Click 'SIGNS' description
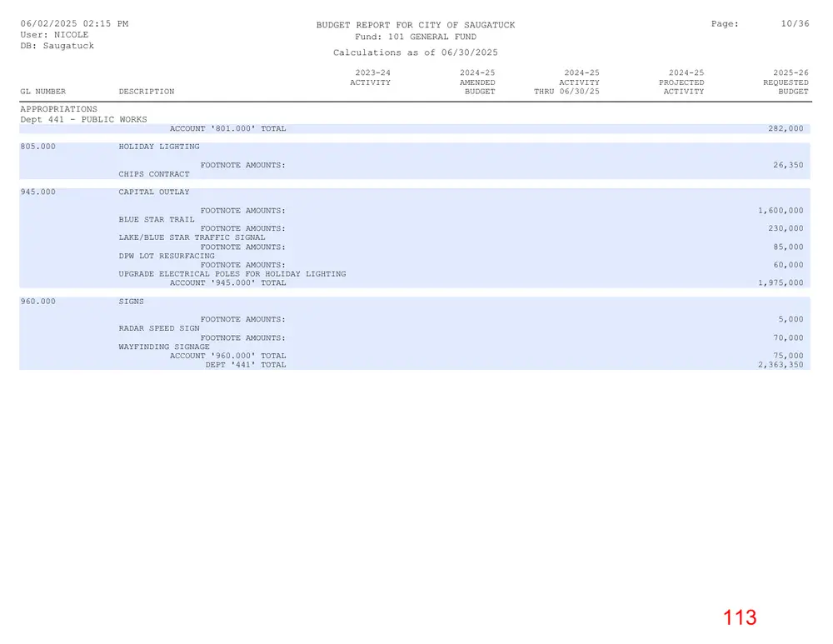The width and height of the screenshot is (833, 644). 132,302
